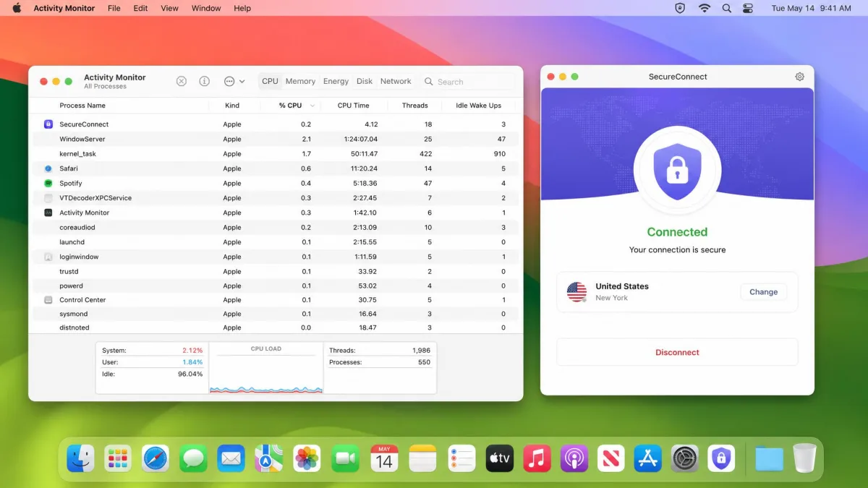
Task: Click the inspect process info icon
Action: 205,82
